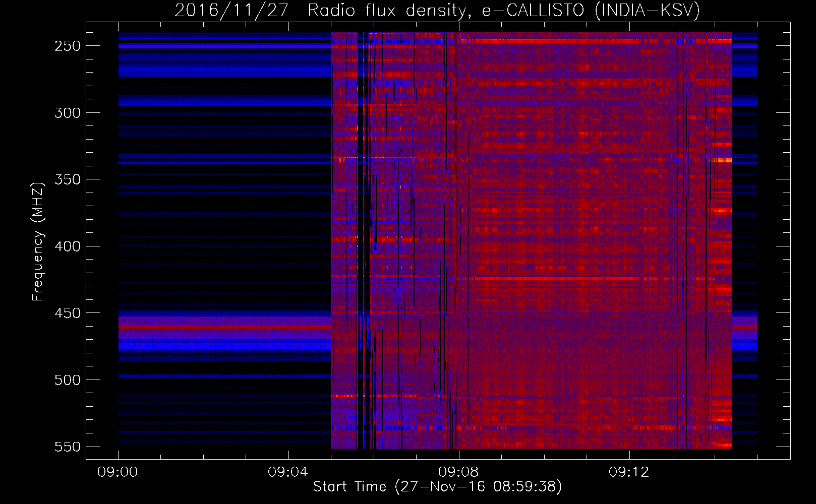Click the 500 frequency tick label
Image resolution: width=816 pixels, height=504 pixels.
click(68, 380)
